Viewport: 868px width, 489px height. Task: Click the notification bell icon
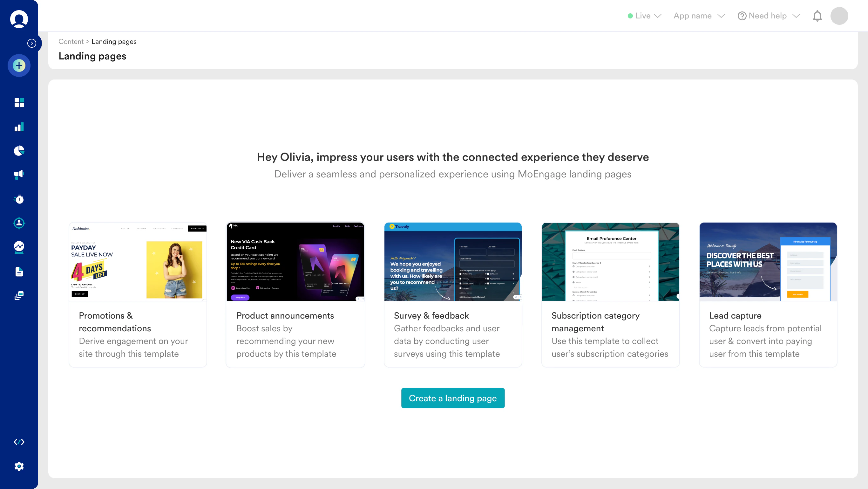pos(817,16)
